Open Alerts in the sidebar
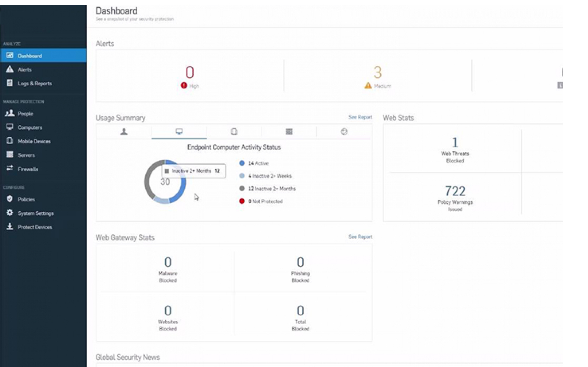The width and height of the screenshot is (588, 367). click(x=25, y=70)
